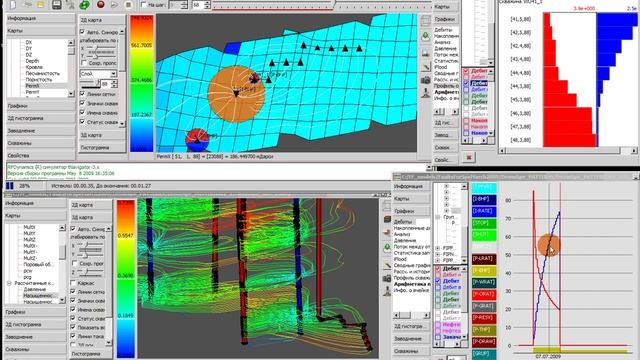Viewport: 640px width, 360px height.
Task: Toggle 'Значки скваж' checkbox in the upper map panel
Action: [82, 103]
